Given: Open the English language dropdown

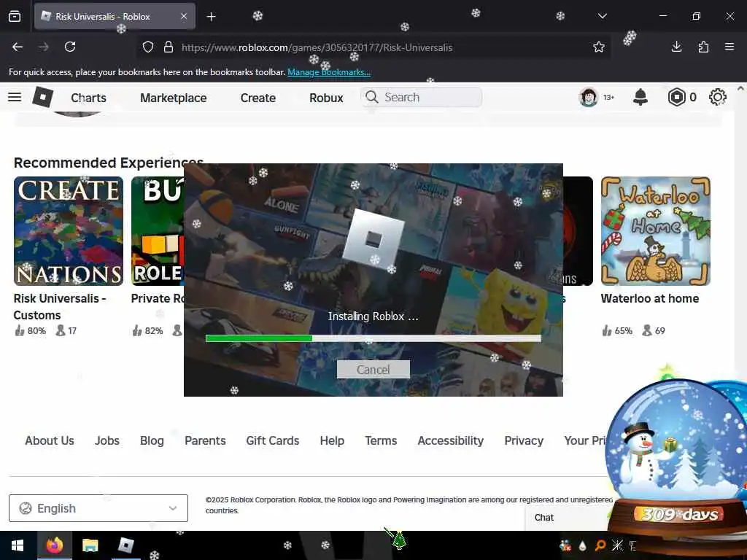Looking at the screenshot, I should (x=98, y=508).
